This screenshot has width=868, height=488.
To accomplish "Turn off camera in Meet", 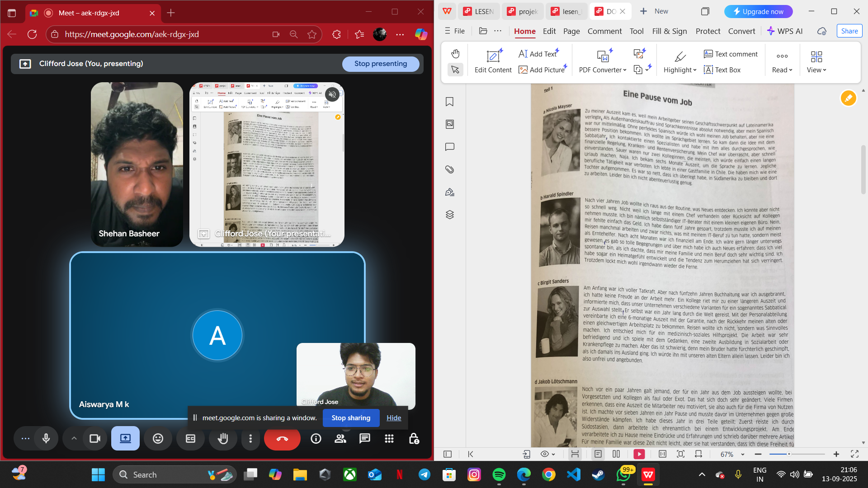I will [x=95, y=438].
